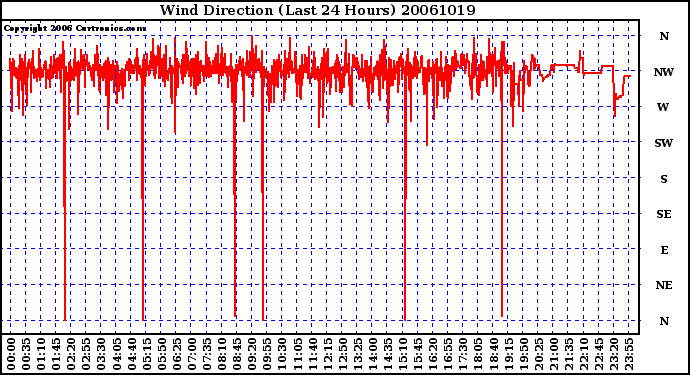The width and height of the screenshot is (690, 375).
Task: Select the "10:30" time axis label
Action: [282, 354]
